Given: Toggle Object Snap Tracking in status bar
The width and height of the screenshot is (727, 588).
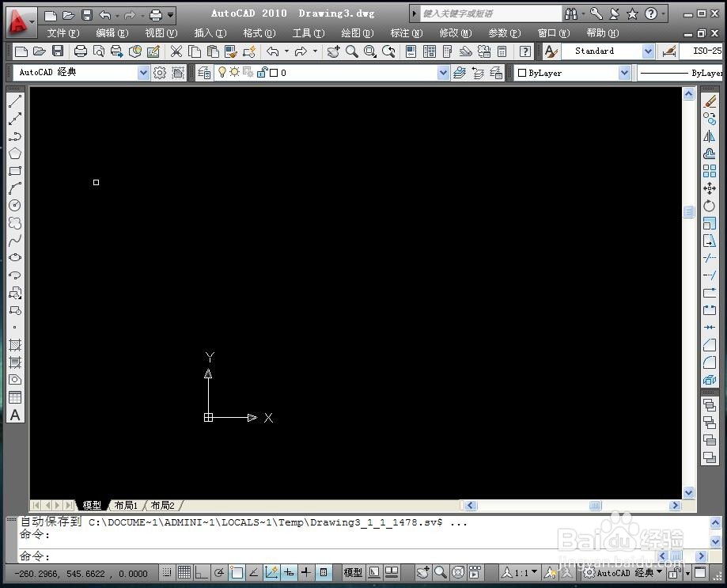Looking at the screenshot, I should click(254, 573).
